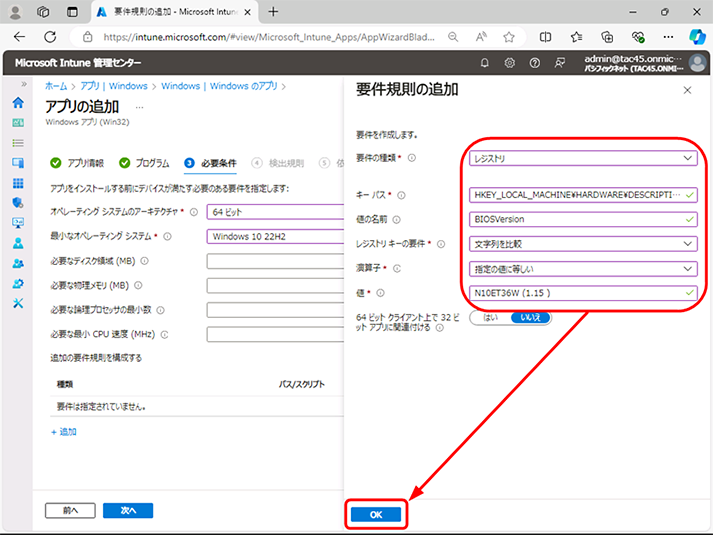Open browser essentials heart icon
This screenshot has height=535, width=713.
638,37
